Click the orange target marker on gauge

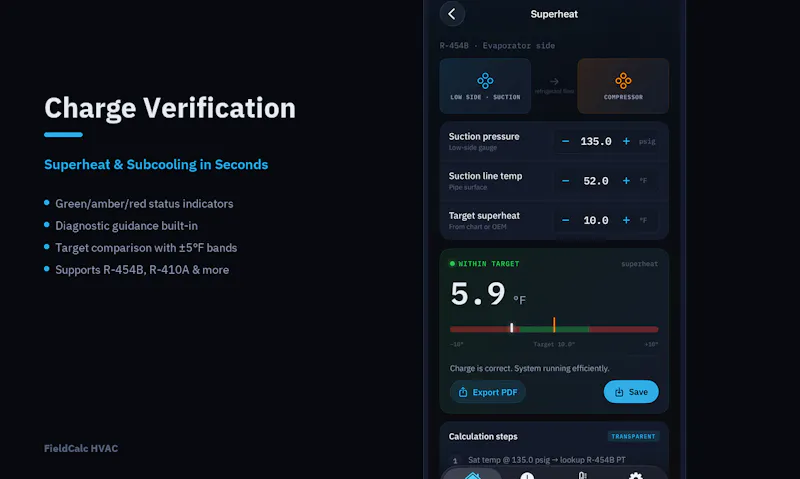click(x=554, y=324)
